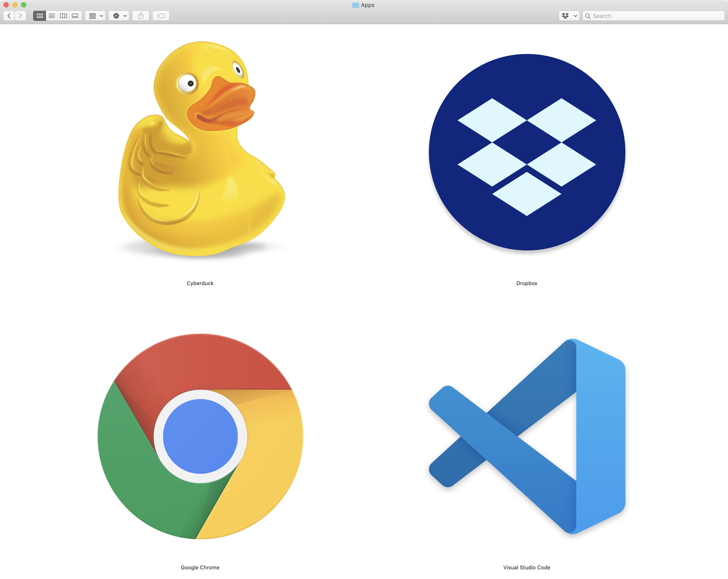The image size is (728, 579).
Task: Click the Share toolbar button
Action: (141, 16)
